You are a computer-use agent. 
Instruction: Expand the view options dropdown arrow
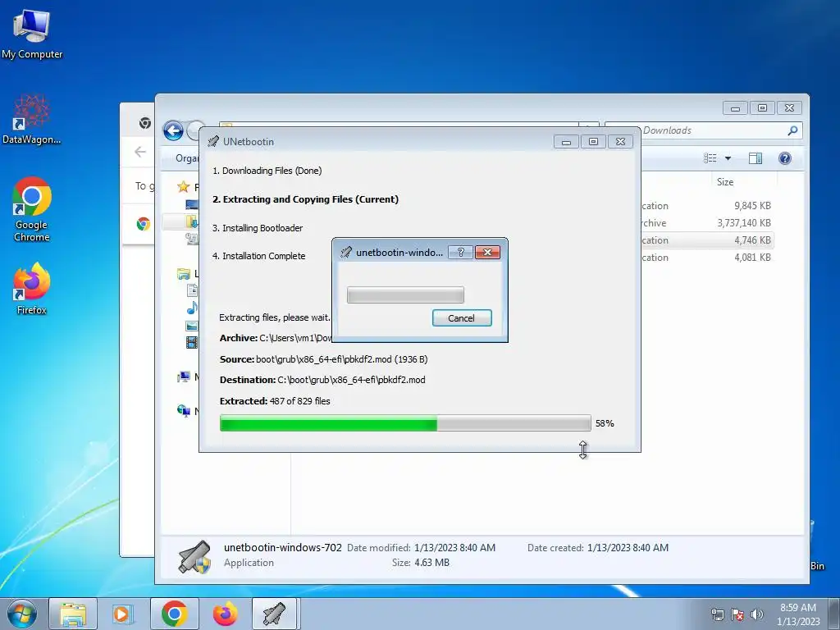tap(728, 158)
